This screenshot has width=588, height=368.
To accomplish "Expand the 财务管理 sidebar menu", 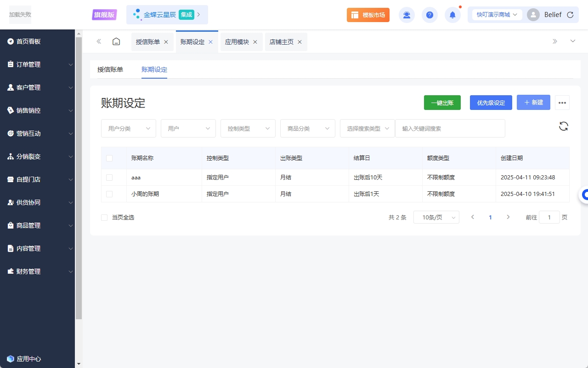I will [38, 271].
